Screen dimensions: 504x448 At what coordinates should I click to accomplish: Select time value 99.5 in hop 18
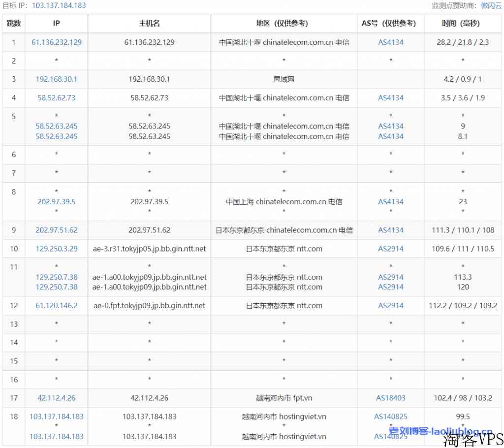(463, 416)
